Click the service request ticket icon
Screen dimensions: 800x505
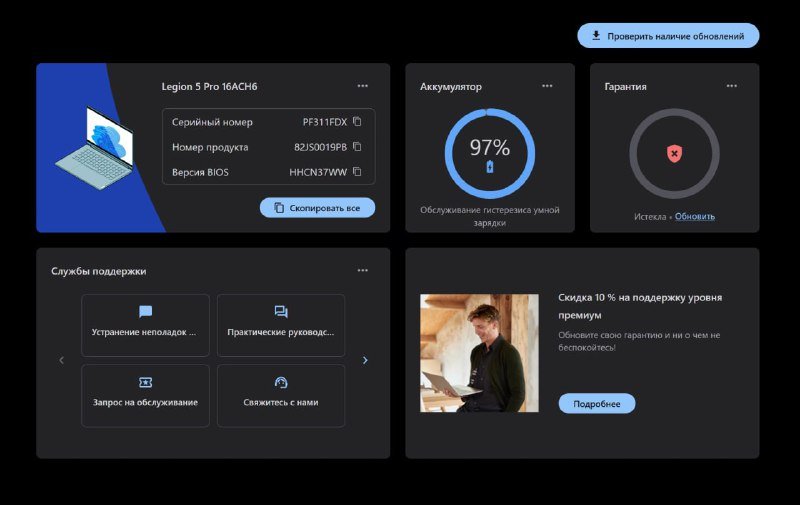click(145, 382)
